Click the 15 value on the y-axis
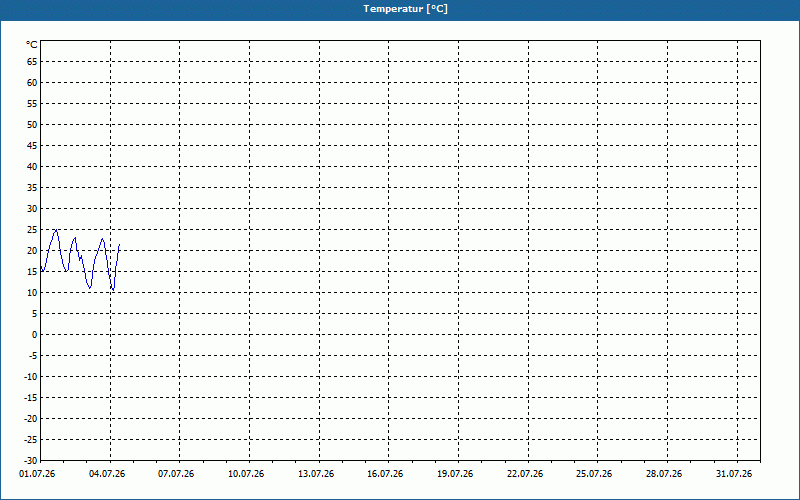 tap(32, 271)
